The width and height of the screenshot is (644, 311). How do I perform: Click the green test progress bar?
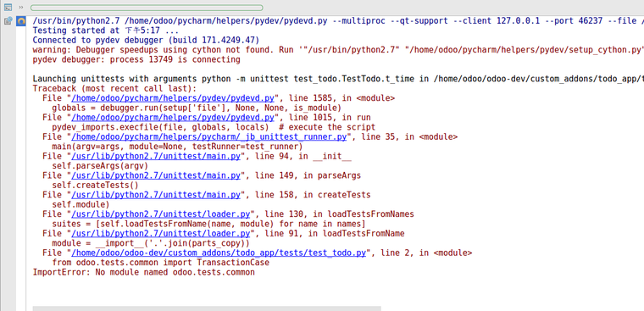pos(147,8)
